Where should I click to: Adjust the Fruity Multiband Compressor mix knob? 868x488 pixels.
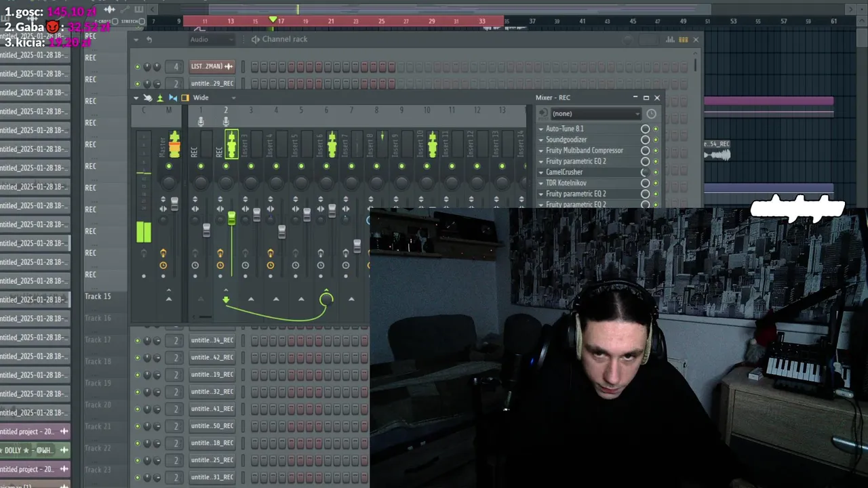(645, 150)
